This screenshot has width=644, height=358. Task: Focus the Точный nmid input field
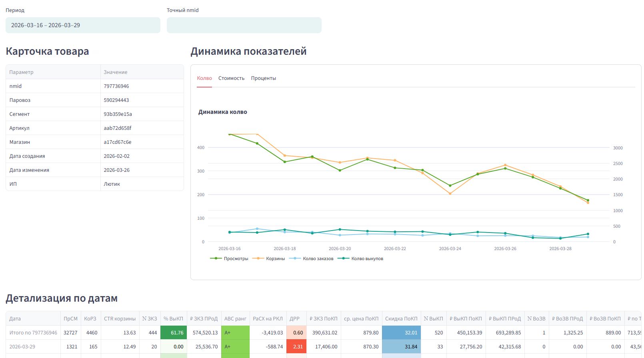pyautogui.click(x=244, y=25)
